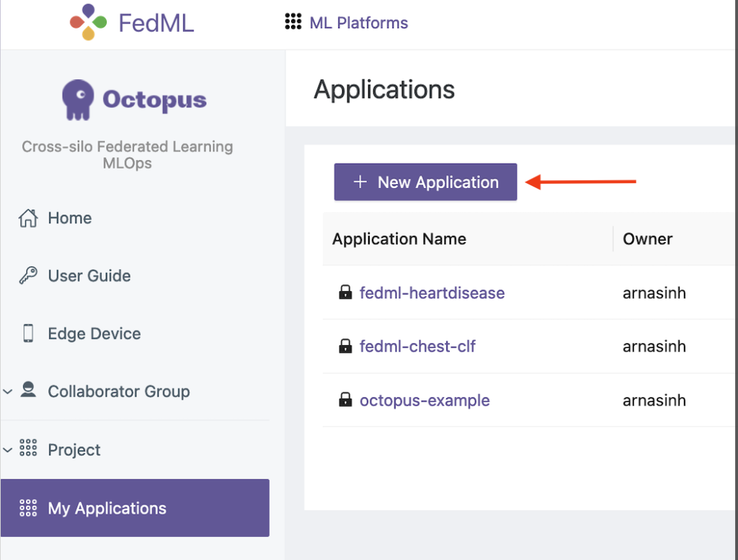Expand the Collaborator Group chevron
738x560 pixels.
pyautogui.click(x=8, y=392)
